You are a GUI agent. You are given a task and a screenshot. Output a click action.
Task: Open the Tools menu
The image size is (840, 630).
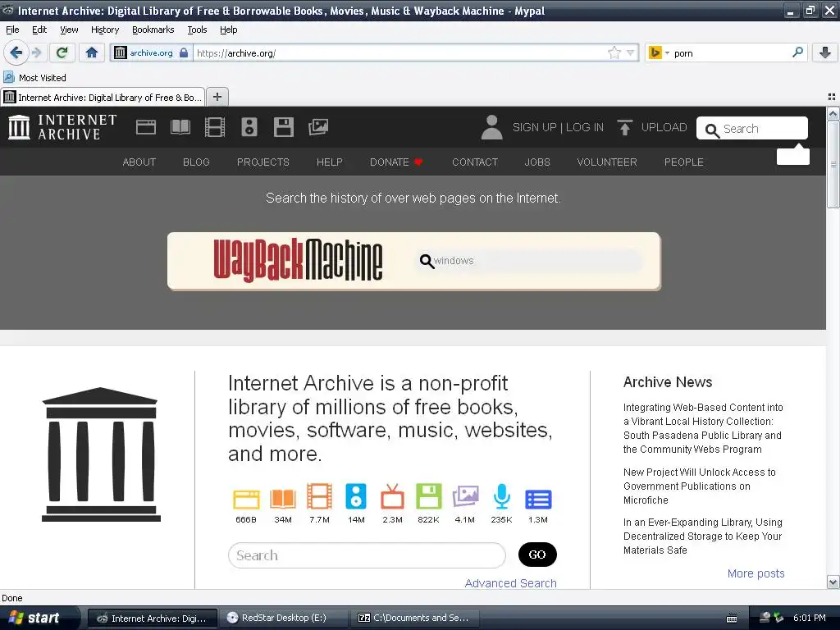pyautogui.click(x=197, y=30)
